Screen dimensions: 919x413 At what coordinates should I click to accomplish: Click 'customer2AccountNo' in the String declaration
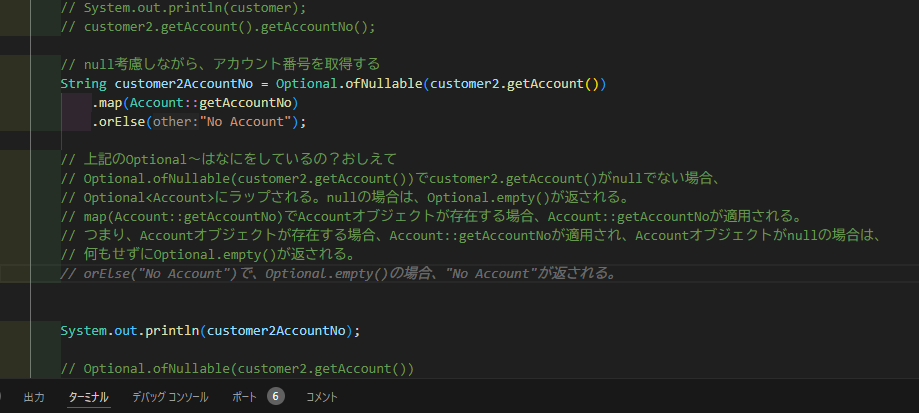[x=183, y=84]
